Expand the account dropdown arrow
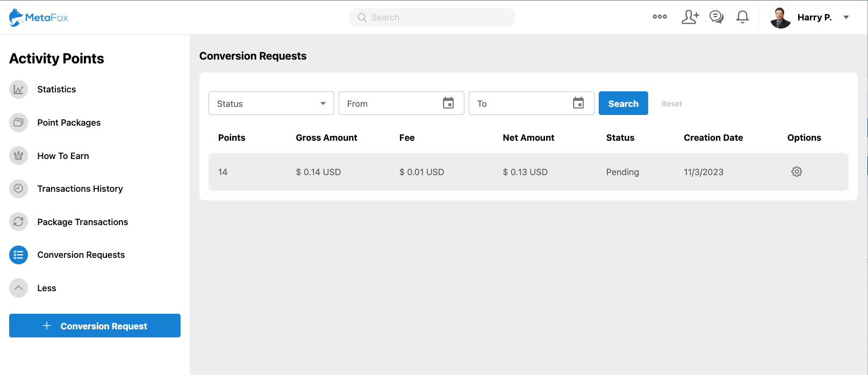Viewport: 868px width, 375px height. click(846, 17)
